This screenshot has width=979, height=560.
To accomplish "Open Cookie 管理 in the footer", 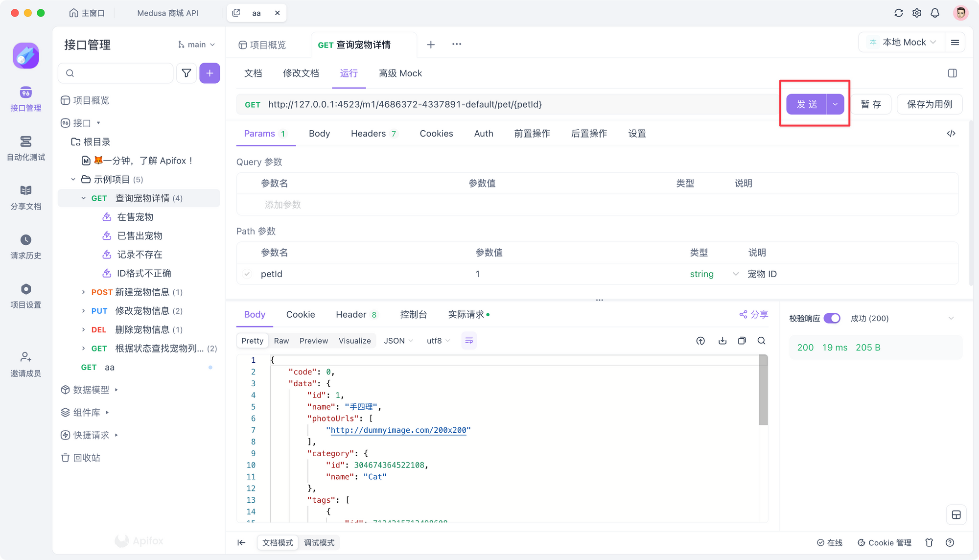I will 885,542.
